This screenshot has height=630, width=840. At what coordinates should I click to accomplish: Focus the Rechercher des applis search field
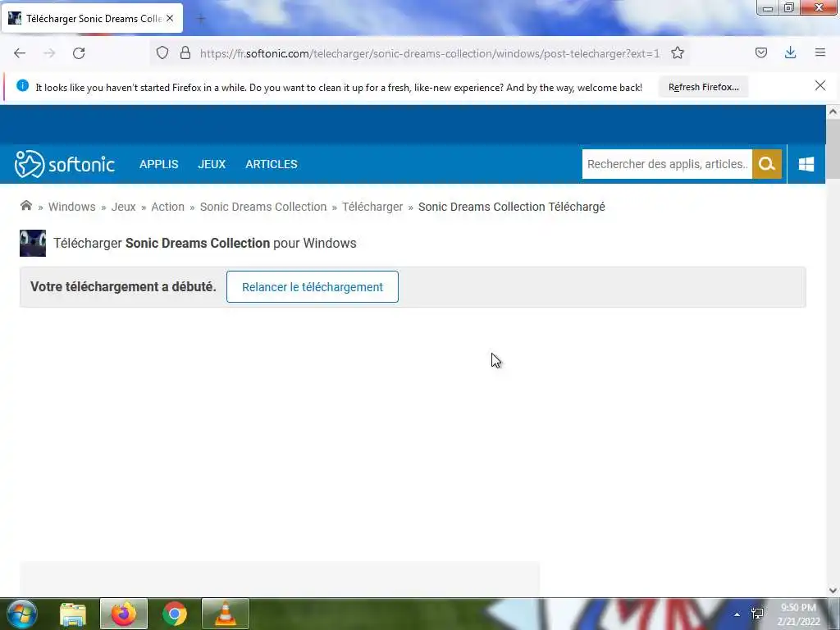coord(667,164)
